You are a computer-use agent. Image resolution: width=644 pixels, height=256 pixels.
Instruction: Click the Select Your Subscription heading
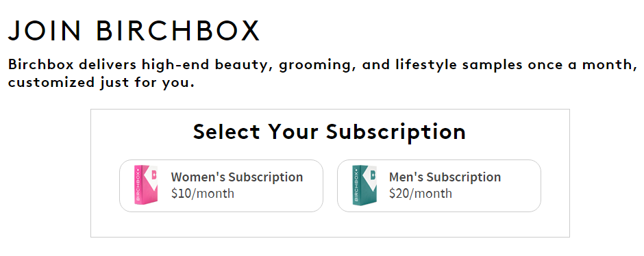coord(330,131)
